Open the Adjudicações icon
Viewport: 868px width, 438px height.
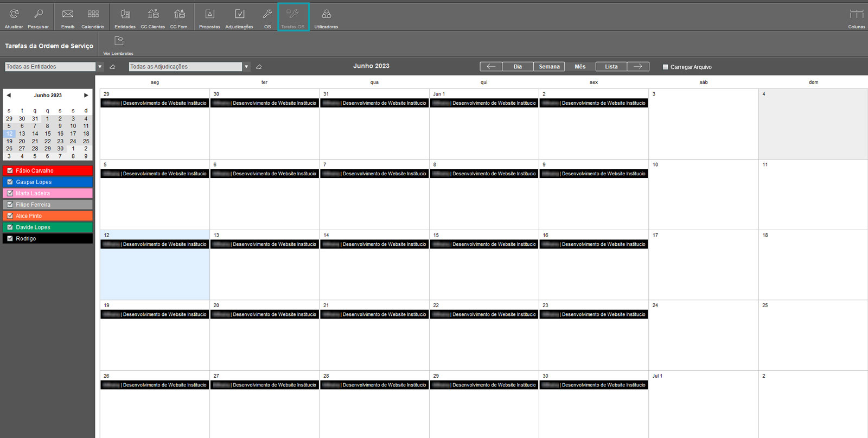(239, 15)
